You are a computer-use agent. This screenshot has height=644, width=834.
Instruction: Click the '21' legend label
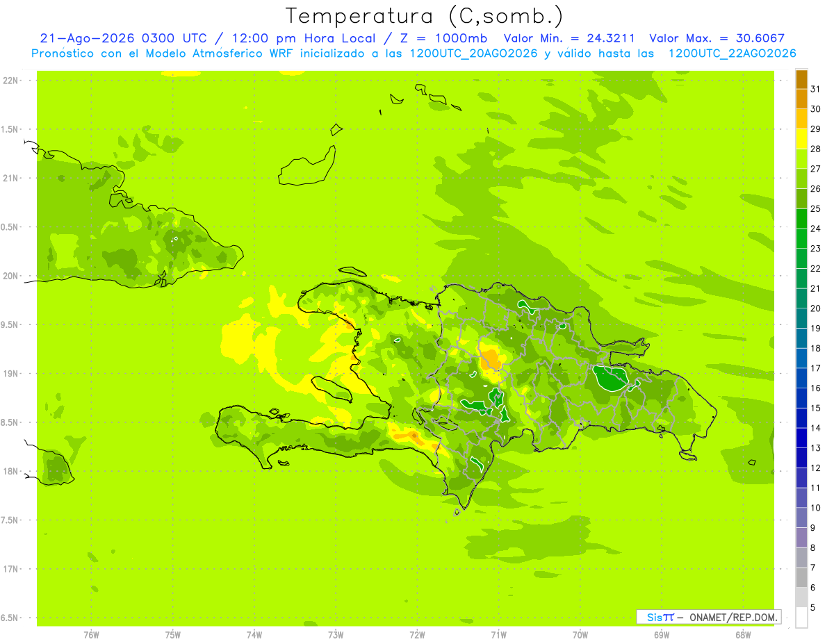816,288
